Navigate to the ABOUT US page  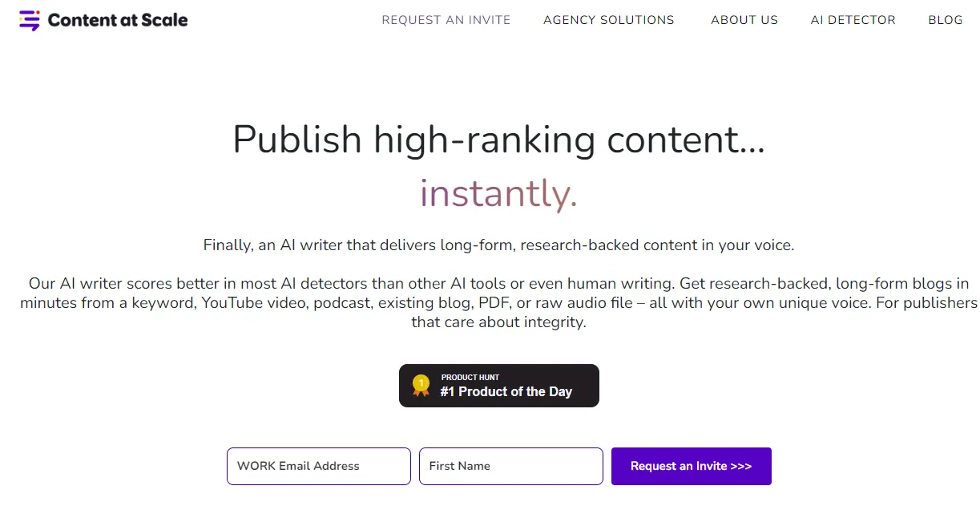pyautogui.click(x=744, y=20)
